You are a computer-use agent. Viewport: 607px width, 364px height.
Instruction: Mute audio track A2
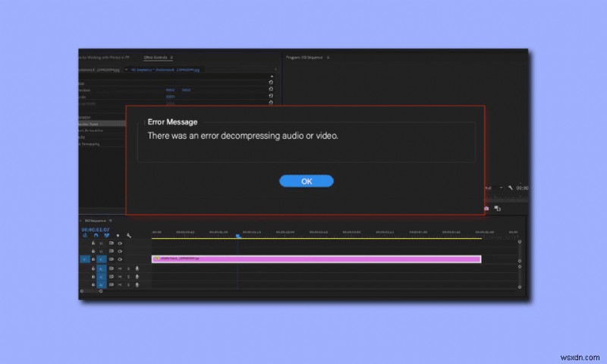coord(120,277)
